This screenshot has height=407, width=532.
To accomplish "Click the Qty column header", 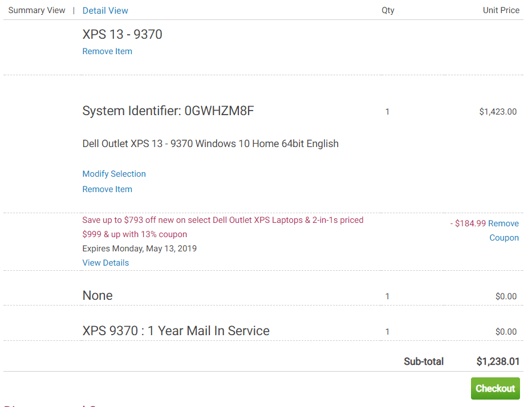I will [x=388, y=10].
